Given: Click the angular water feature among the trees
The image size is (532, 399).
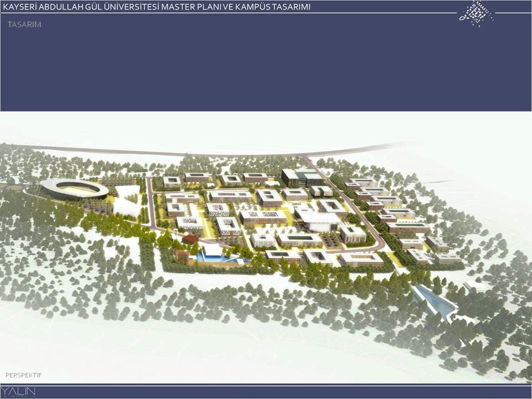Looking at the screenshot, I should click(x=434, y=301).
